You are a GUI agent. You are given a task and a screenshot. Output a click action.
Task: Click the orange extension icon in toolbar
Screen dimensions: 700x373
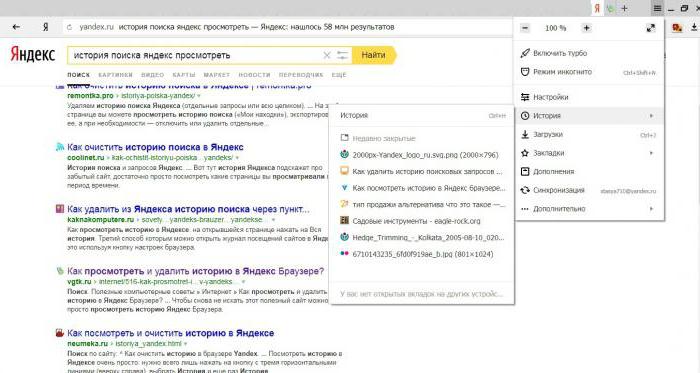(677, 28)
